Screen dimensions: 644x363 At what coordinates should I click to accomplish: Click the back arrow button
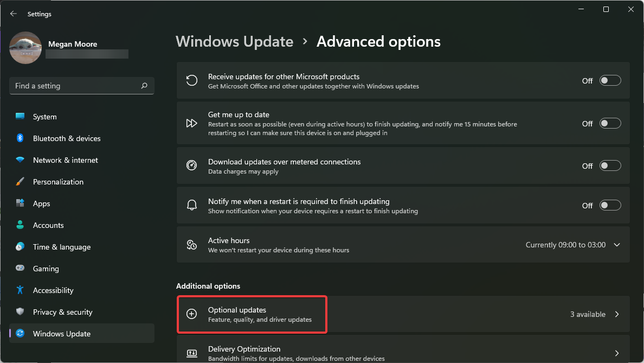tap(13, 14)
